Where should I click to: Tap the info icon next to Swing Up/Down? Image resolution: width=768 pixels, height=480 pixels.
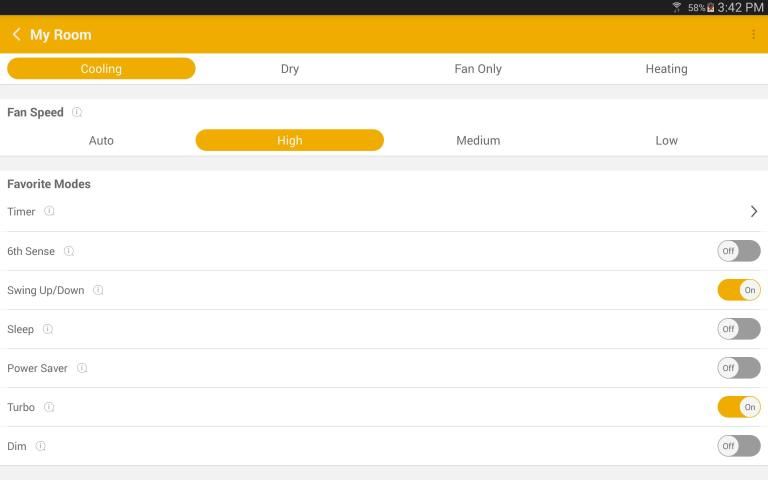coord(98,290)
